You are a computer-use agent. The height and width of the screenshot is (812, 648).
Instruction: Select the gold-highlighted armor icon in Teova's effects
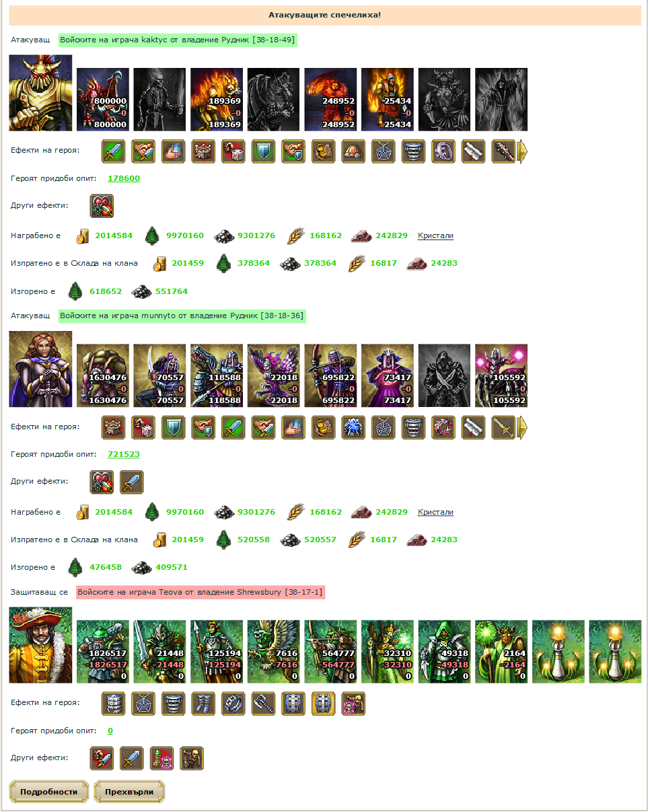point(323,703)
